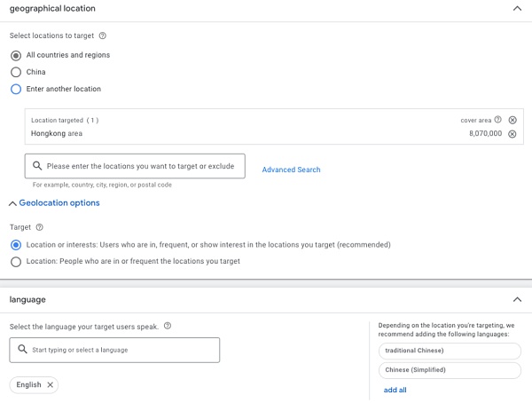Screen dimensions: 532x403
Task: Choose 'Enter another location' radio option
Action: pos(15,89)
